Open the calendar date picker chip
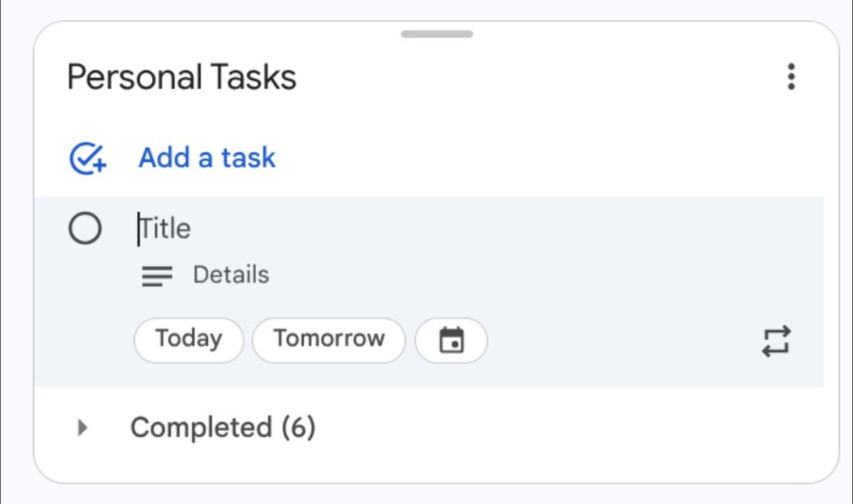This screenshot has height=504, width=853. point(451,340)
